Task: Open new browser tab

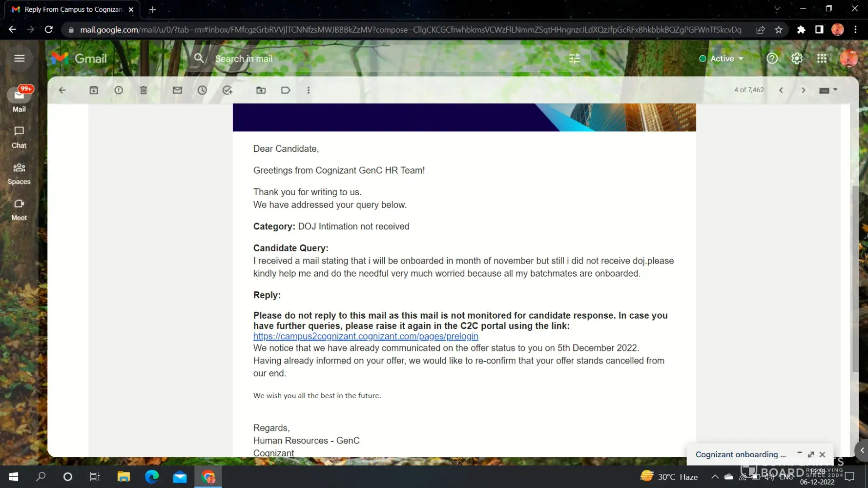Action: pos(152,9)
